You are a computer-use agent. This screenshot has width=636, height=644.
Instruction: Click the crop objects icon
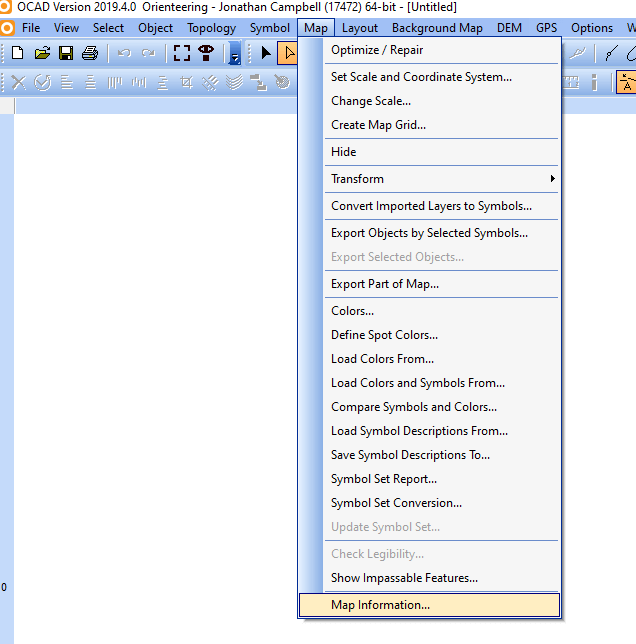186,83
